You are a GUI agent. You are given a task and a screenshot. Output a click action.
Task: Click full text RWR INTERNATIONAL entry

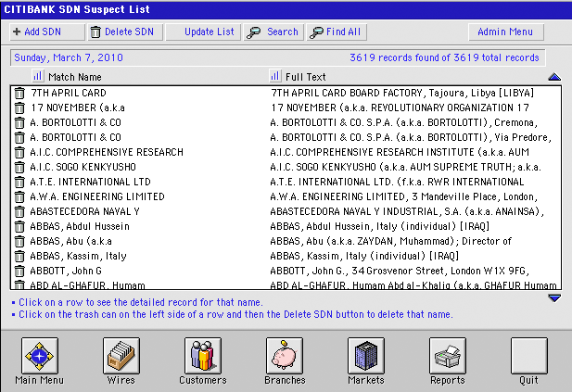tap(397, 182)
